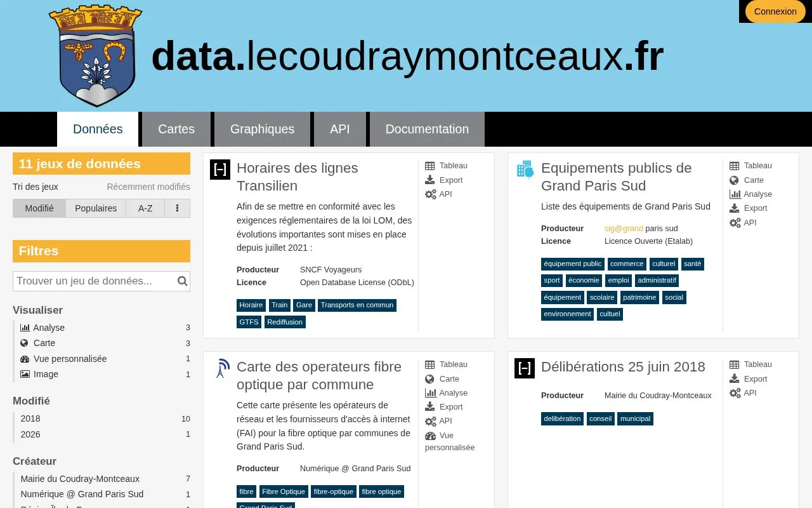Click the search magnifier icon in dataset search
The height and width of the screenshot is (508, 812).
[x=182, y=281]
